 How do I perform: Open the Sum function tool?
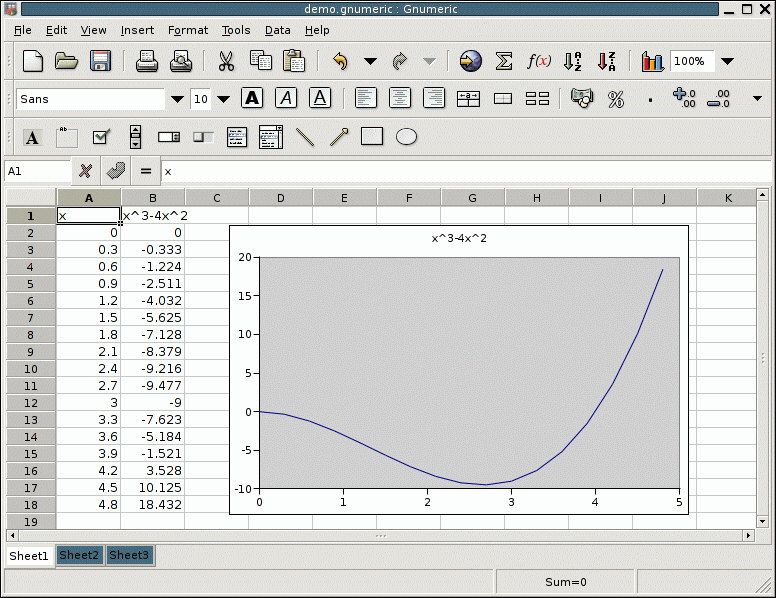click(504, 62)
